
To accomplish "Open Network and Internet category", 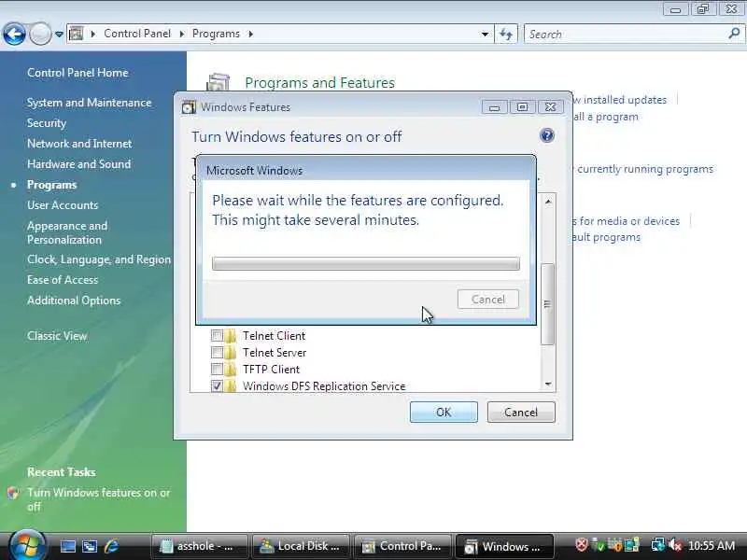I will [x=79, y=144].
